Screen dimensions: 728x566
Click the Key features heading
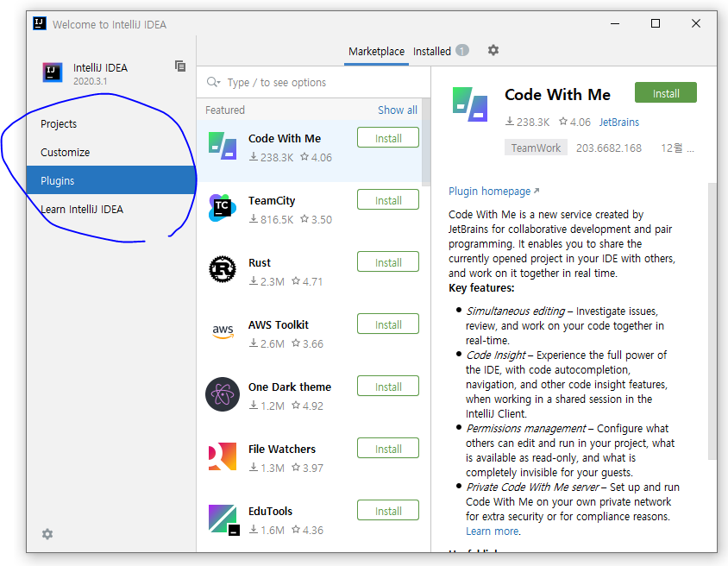pyautogui.click(x=481, y=288)
